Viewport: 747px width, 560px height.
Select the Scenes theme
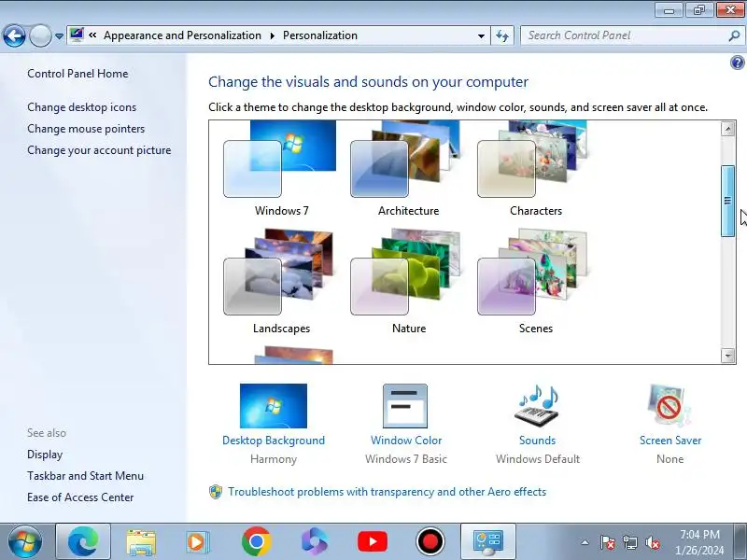click(532, 272)
